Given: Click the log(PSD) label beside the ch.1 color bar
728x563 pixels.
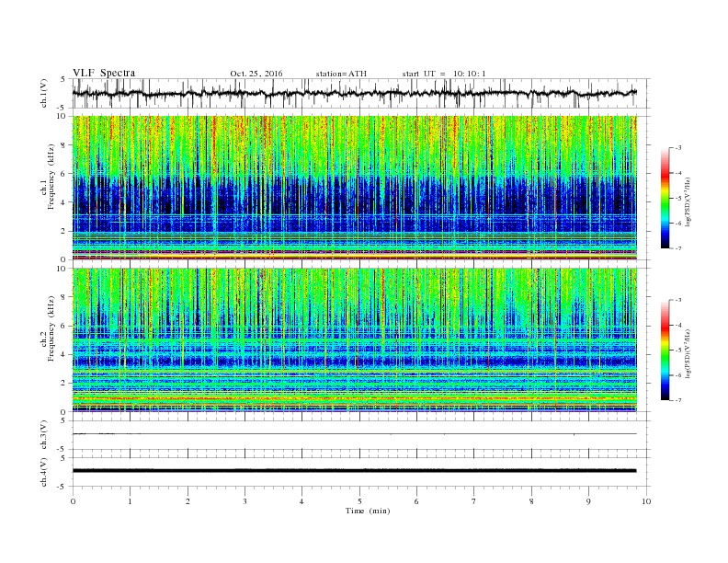Looking at the screenshot, I should coord(688,201).
